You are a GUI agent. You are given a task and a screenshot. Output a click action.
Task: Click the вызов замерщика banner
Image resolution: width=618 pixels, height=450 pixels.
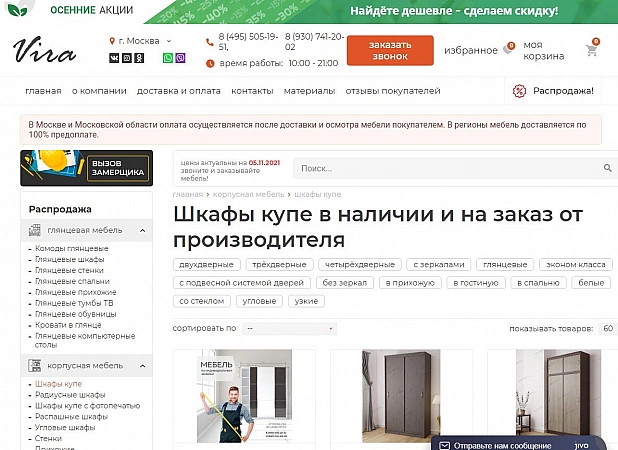87,168
